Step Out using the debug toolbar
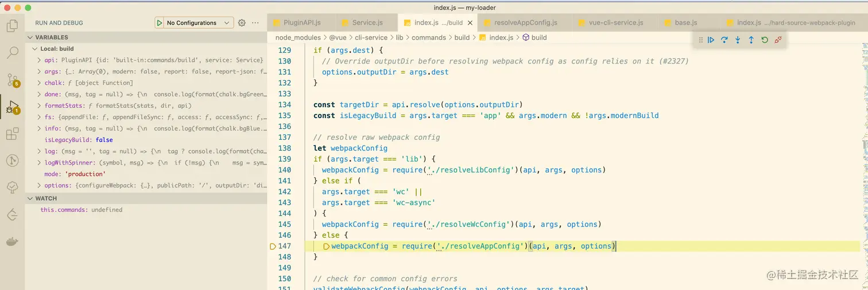This screenshot has width=868, height=290. tap(751, 40)
